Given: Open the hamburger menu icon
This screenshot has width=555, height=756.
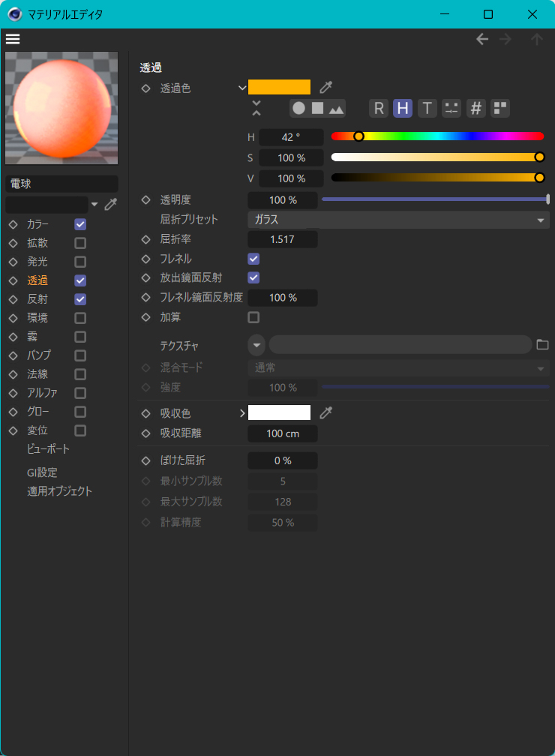Looking at the screenshot, I should (13, 39).
